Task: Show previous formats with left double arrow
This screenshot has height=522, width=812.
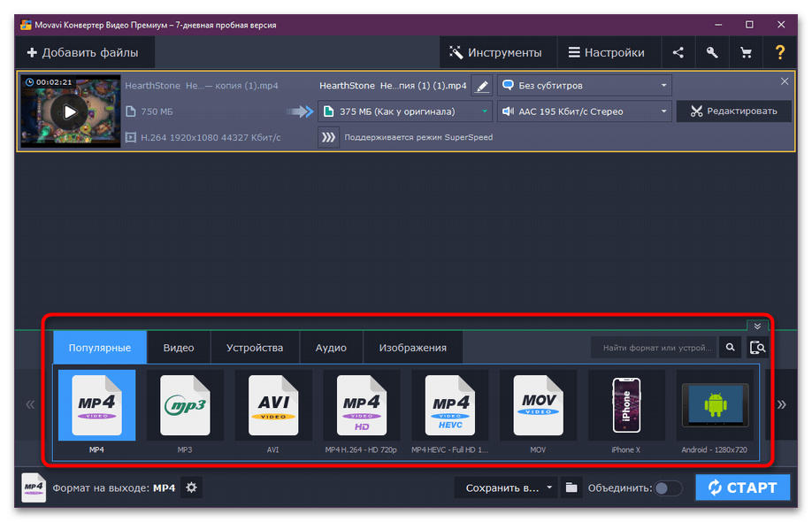Action: coord(31,404)
